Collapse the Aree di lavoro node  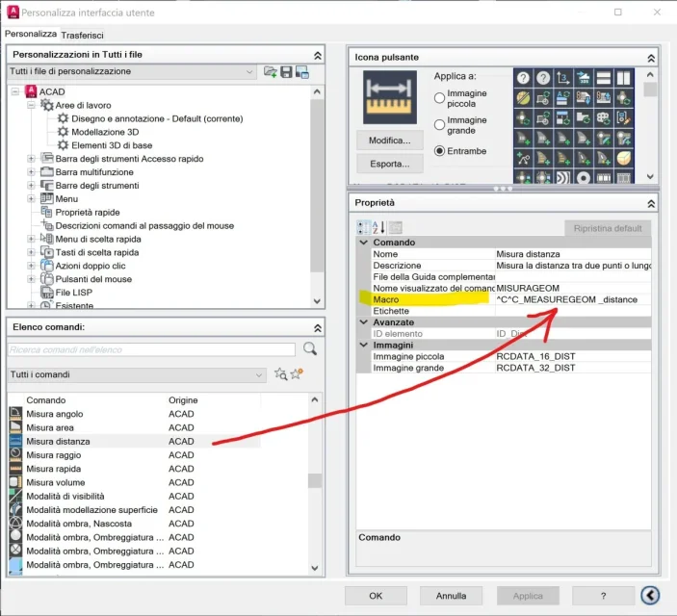tap(31, 105)
